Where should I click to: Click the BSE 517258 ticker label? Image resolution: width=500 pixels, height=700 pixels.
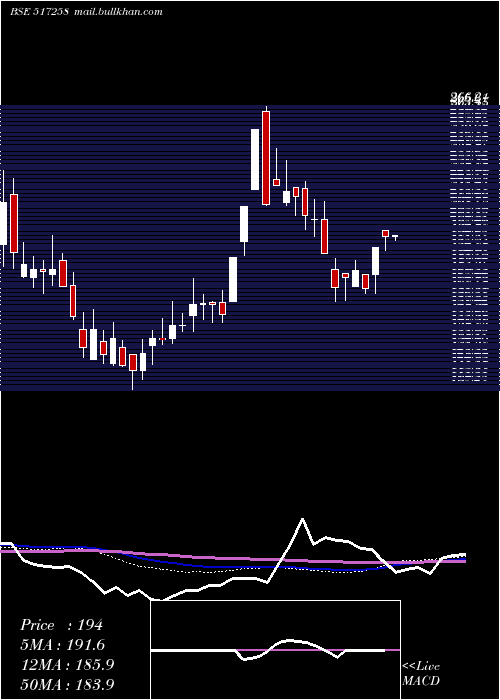(x=39, y=12)
